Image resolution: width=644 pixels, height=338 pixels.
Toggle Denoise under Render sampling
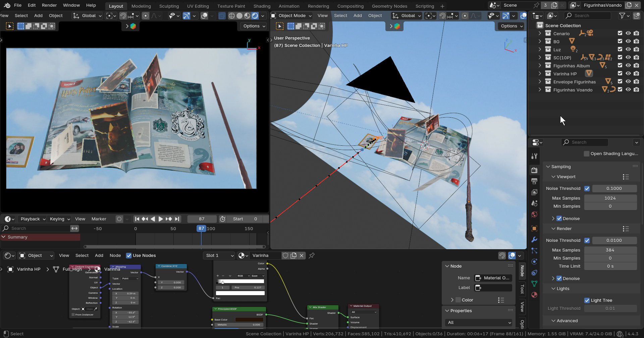pyautogui.click(x=559, y=279)
